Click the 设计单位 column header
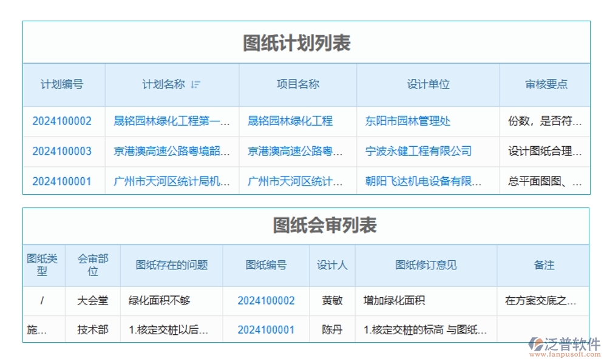This screenshot has height=364, width=607. coord(429,85)
